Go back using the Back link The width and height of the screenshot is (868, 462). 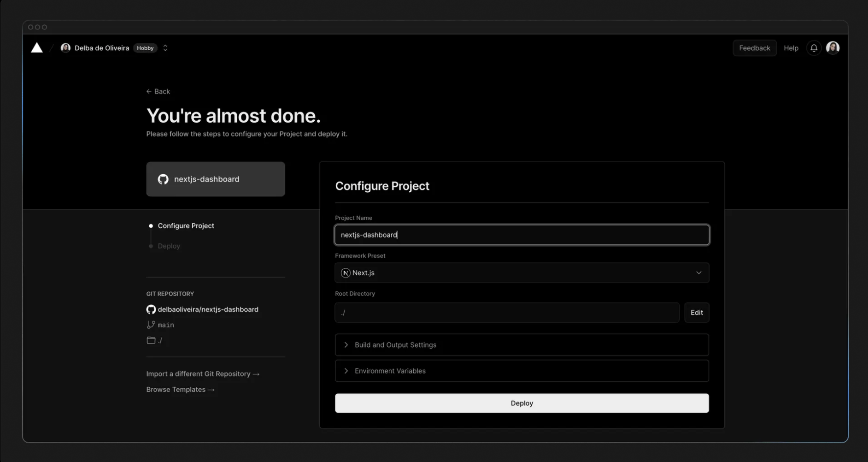(158, 91)
